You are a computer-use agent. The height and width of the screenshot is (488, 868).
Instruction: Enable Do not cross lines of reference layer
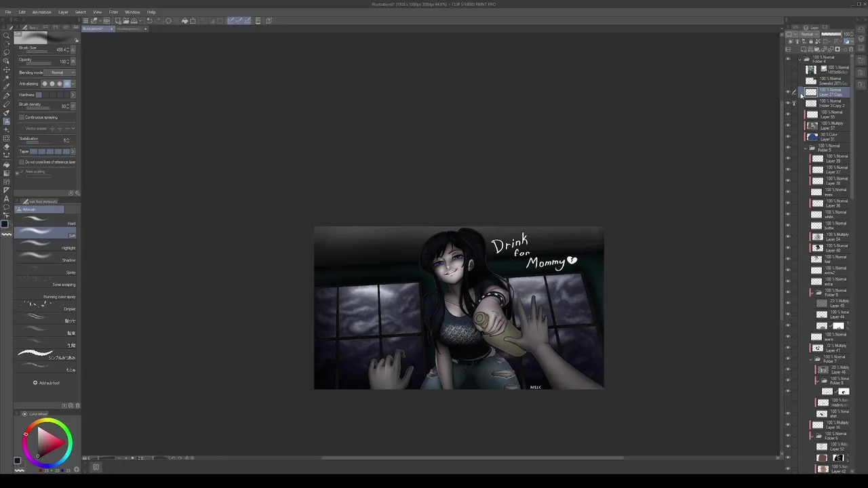coord(22,162)
